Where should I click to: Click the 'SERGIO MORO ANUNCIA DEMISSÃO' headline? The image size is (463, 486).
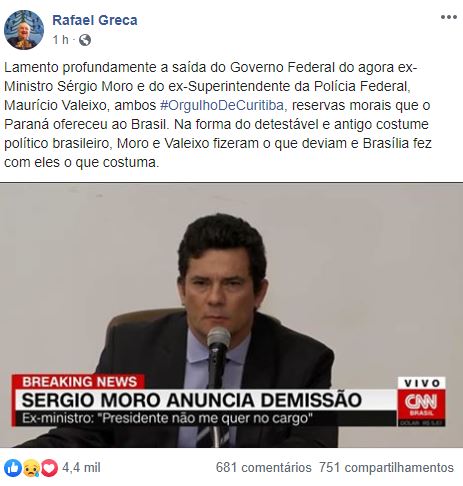(192, 400)
